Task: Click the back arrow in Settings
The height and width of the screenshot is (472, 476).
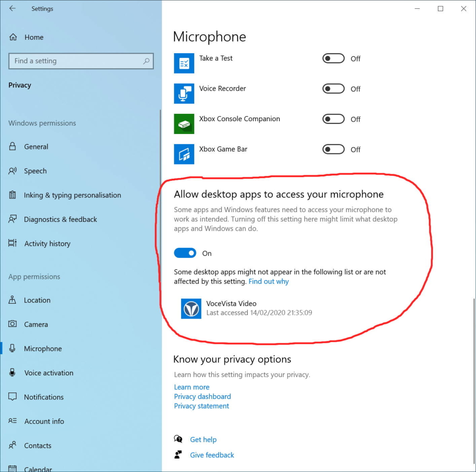Action: 12,9
